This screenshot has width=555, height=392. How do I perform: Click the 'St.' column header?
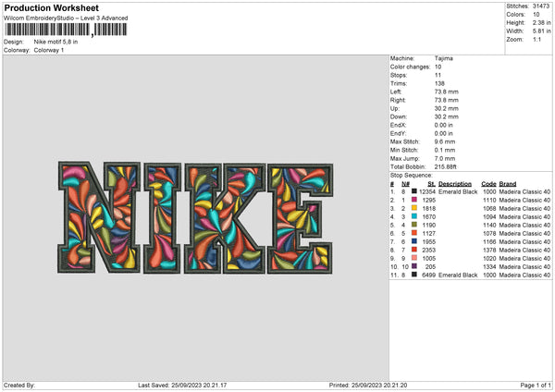[x=431, y=184]
